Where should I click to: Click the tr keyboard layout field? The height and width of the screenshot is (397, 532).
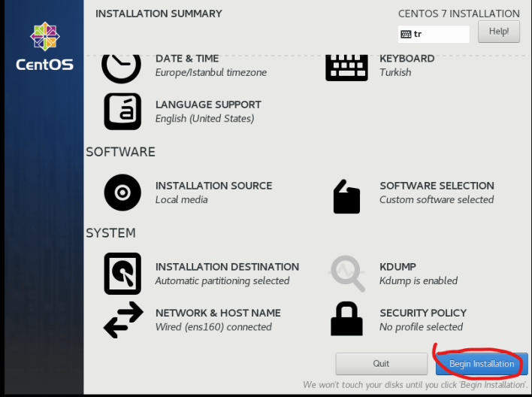(x=434, y=34)
